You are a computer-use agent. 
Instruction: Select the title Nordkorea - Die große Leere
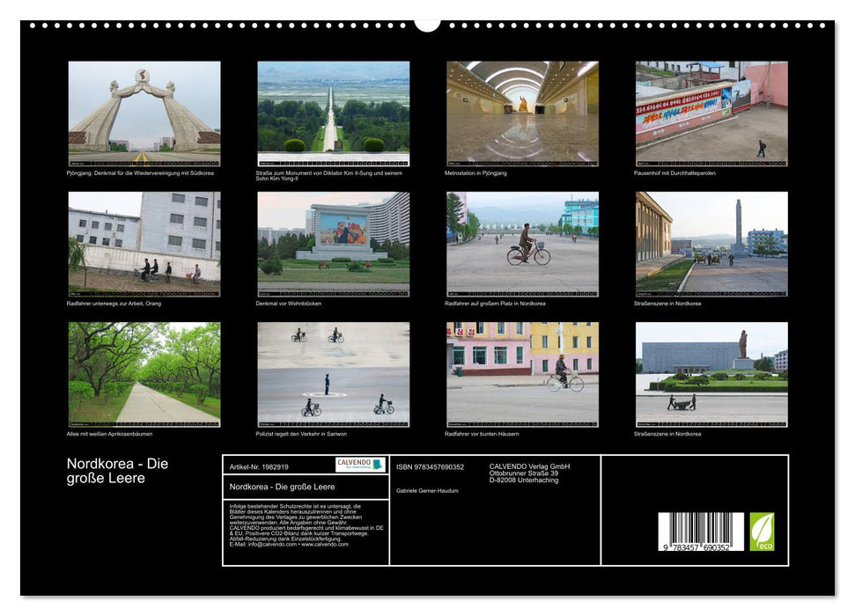click(x=114, y=468)
